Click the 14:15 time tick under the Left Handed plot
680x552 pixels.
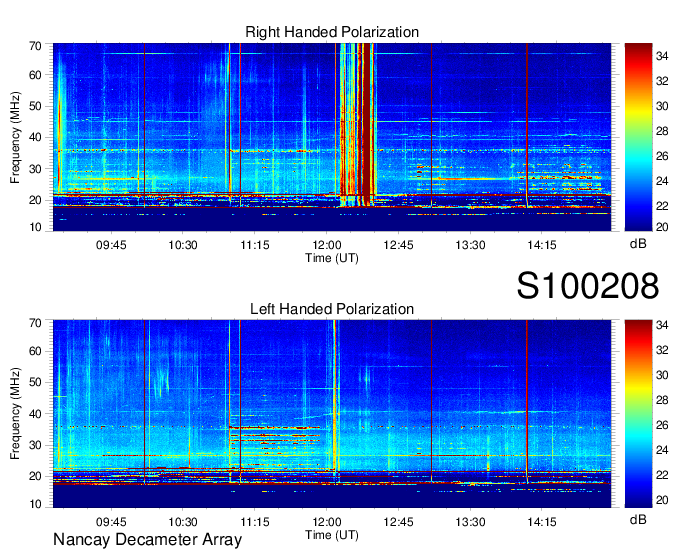(x=542, y=522)
